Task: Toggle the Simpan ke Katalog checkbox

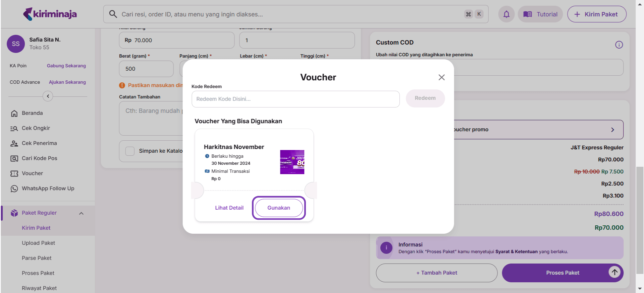Action: tap(130, 151)
